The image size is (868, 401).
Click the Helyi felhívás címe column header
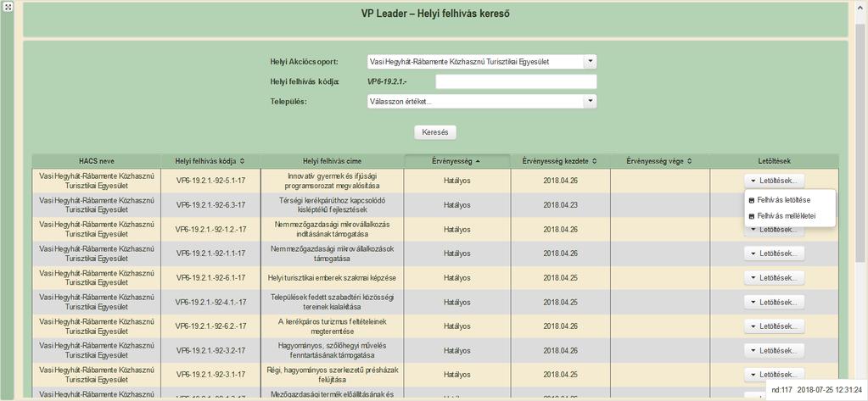pos(332,161)
